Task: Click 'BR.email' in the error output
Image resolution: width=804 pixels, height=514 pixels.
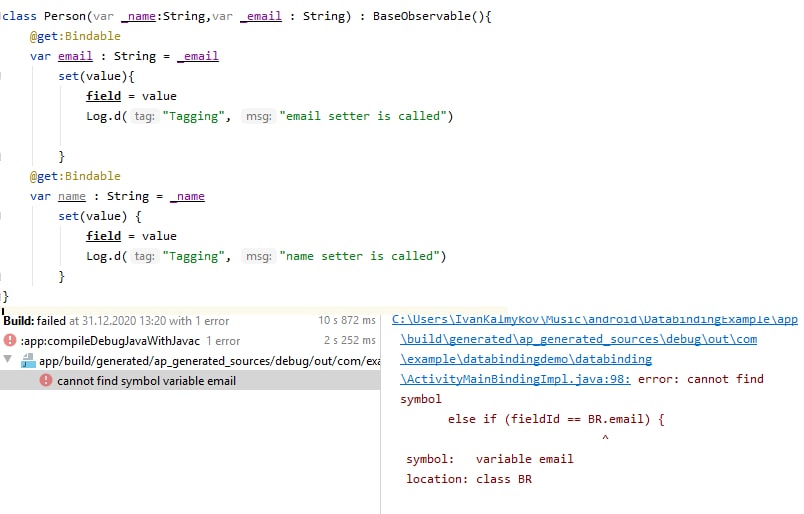Action: click(x=615, y=419)
